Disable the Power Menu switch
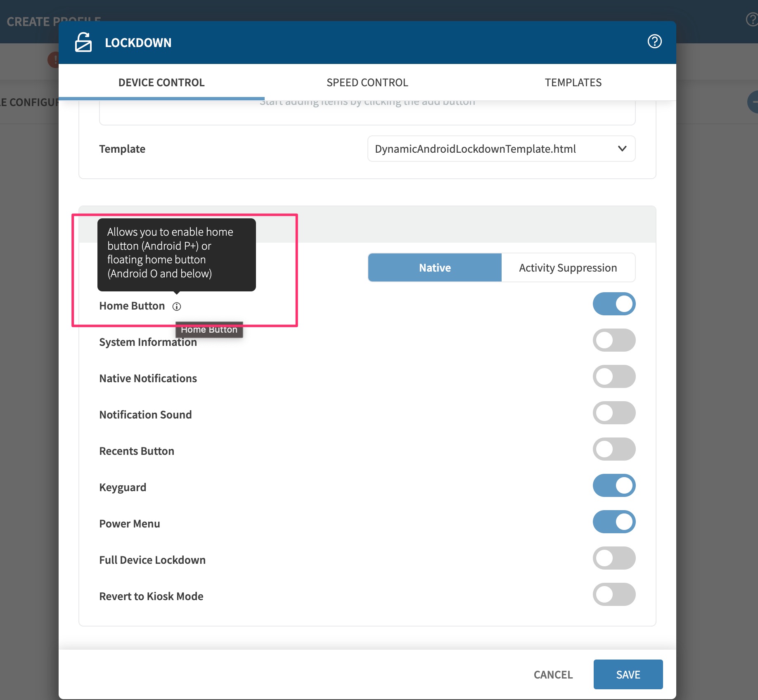The height and width of the screenshot is (700, 758). [614, 522]
